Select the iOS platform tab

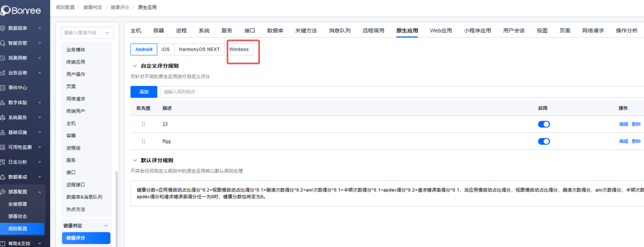point(166,49)
